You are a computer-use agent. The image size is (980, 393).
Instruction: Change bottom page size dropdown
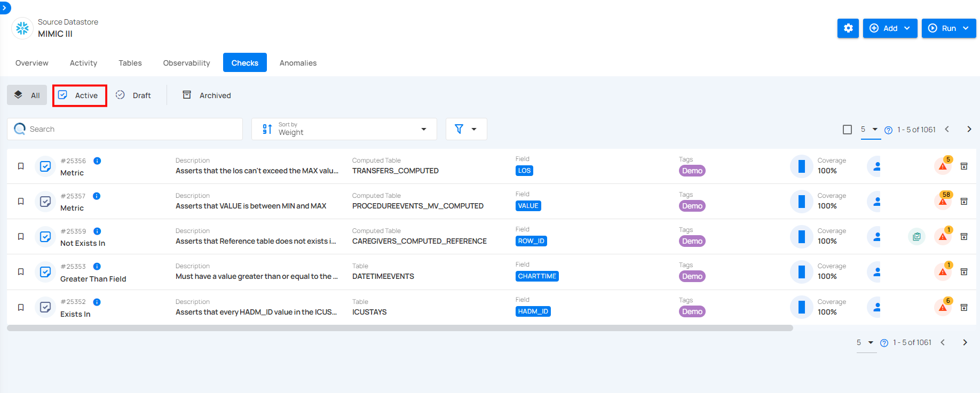[866, 342]
